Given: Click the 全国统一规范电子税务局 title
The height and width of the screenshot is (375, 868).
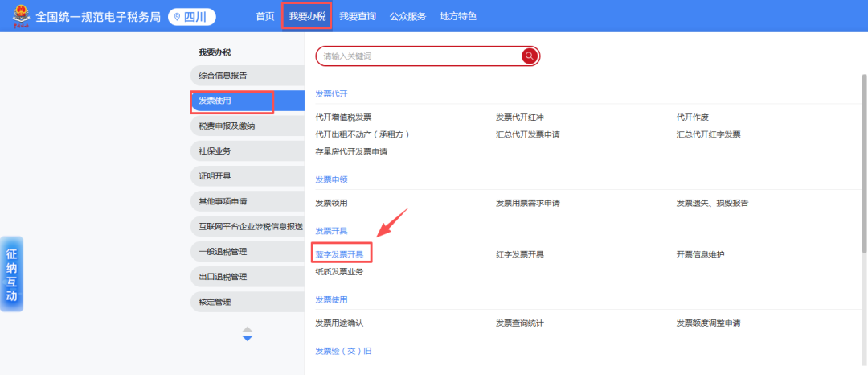Looking at the screenshot, I should (98, 17).
